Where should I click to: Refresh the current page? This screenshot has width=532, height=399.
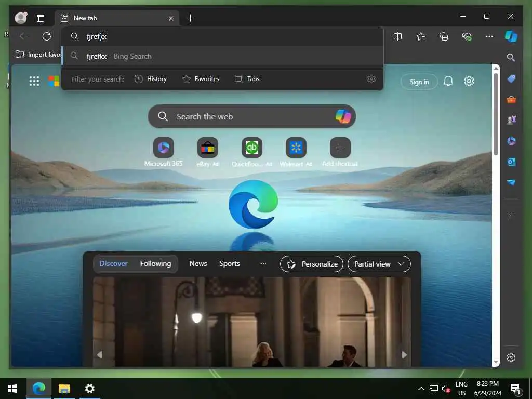pos(46,36)
